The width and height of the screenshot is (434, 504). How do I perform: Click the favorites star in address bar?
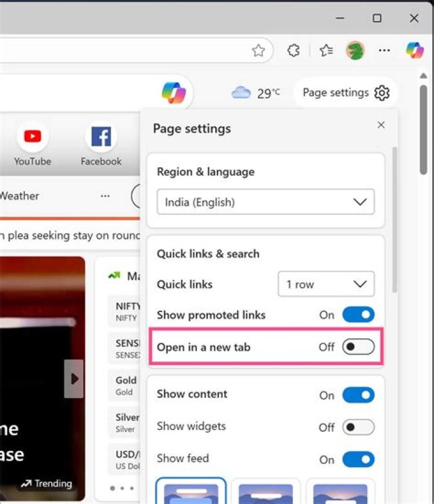tap(258, 51)
